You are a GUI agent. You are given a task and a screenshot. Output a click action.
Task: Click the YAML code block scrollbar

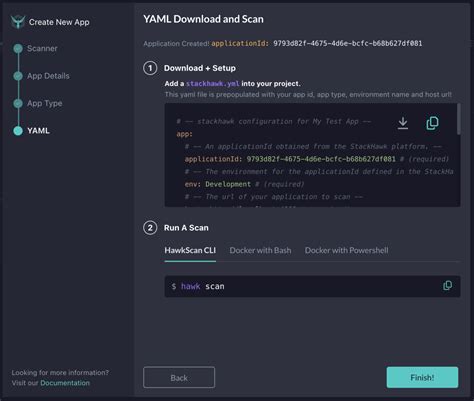tap(459, 119)
